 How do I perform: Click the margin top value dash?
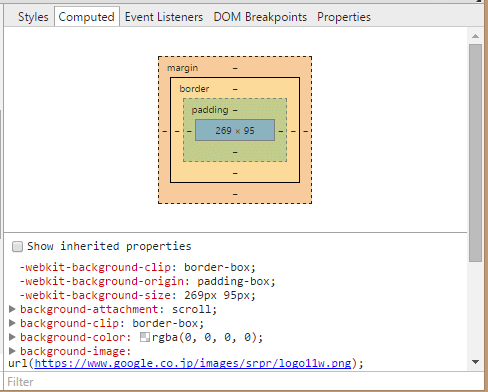coord(235,68)
